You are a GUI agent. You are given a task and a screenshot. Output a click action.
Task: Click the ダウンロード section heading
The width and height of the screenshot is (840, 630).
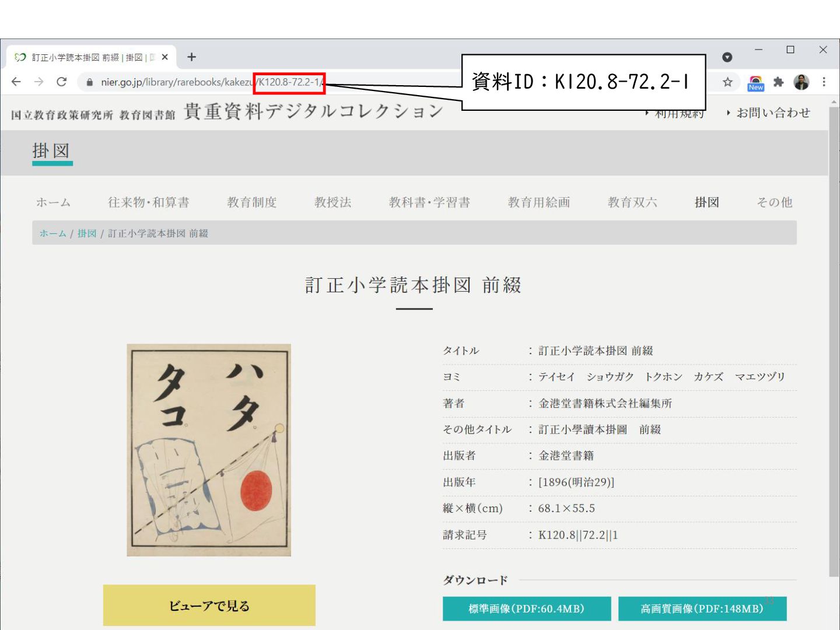point(475,580)
